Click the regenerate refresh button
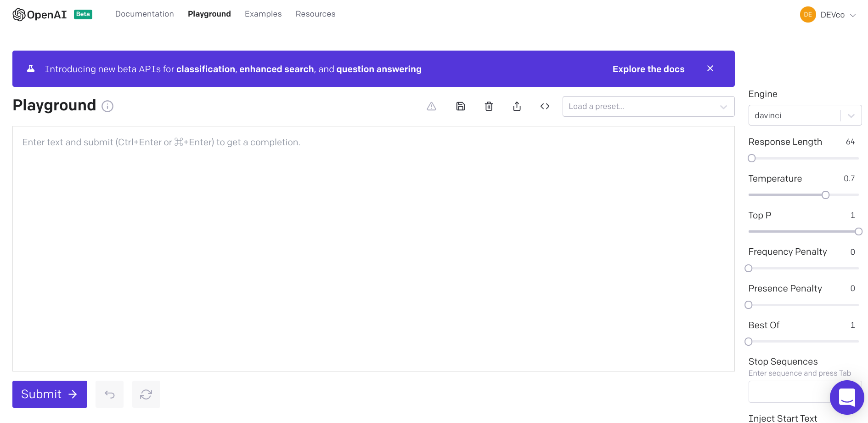This screenshot has width=868, height=423. pyautogui.click(x=146, y=394)
